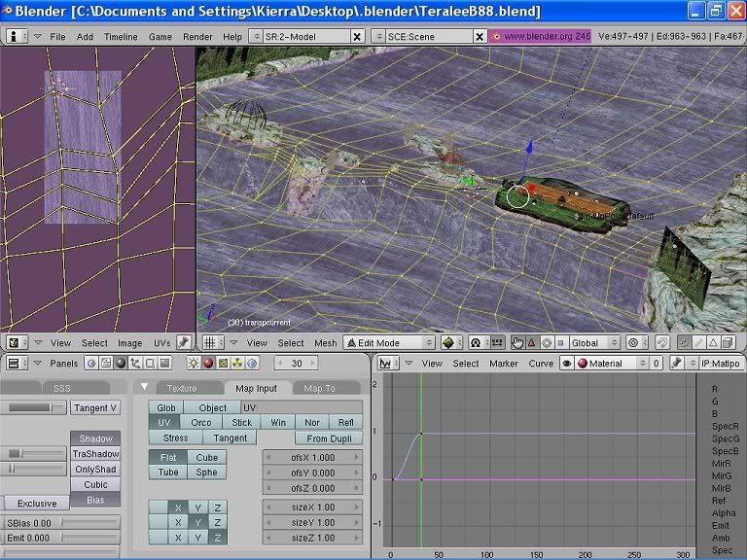Image resolution: width=747 pixels, height=560 pixels.
Task: Toggle occlude background geometry cube
Action: pos(728,342)
